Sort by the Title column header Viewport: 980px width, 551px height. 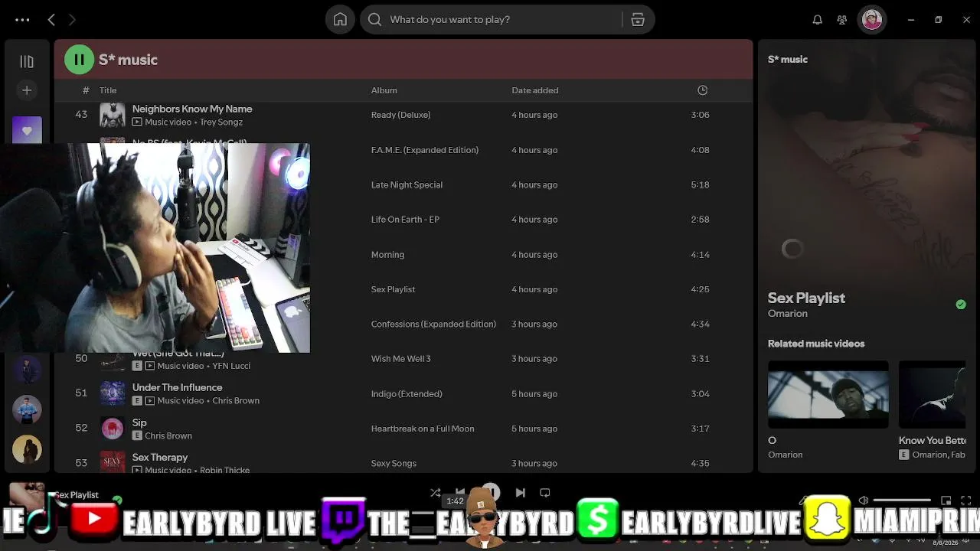pyautogui.click(x=108, y=90)
